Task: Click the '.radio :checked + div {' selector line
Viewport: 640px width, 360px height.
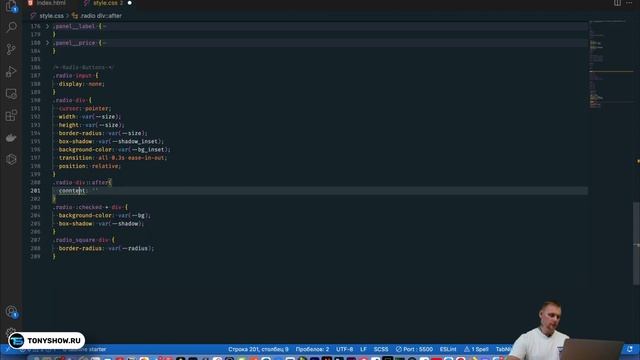Action: (x=90, y=207)
